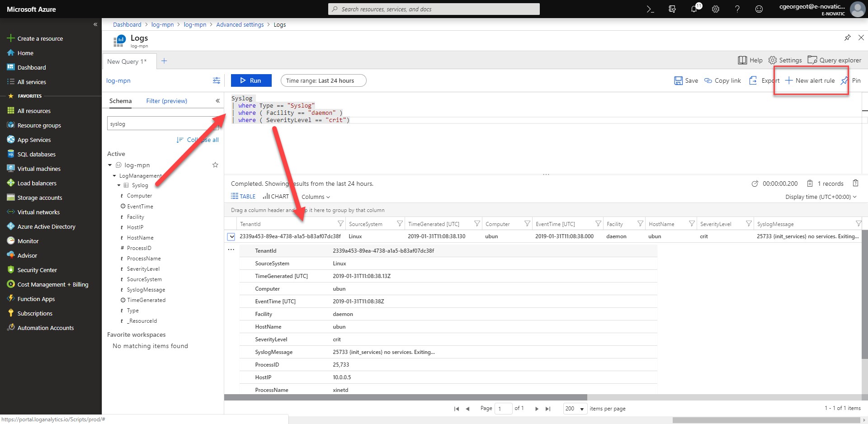The height and width of the screenshot is (424, 868).
Task: Click log-mpn workspace scope link
Action: click(x=118, y=80)
